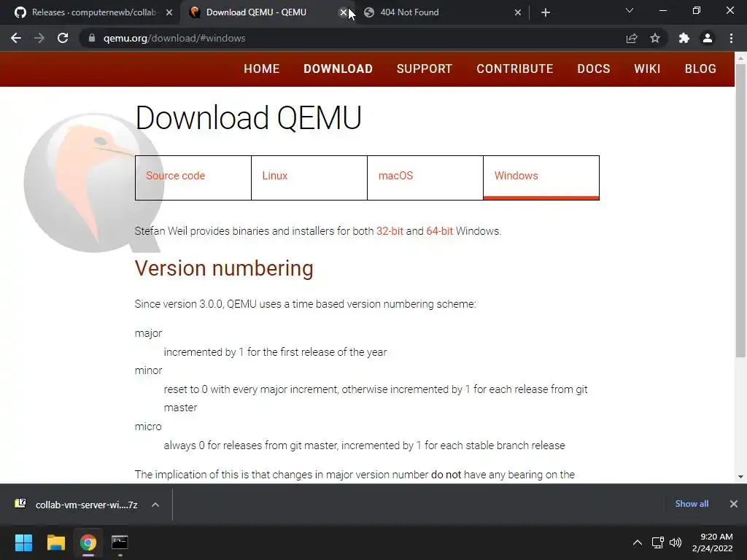Open the Extensions puzzle icon

coord(684,38)
